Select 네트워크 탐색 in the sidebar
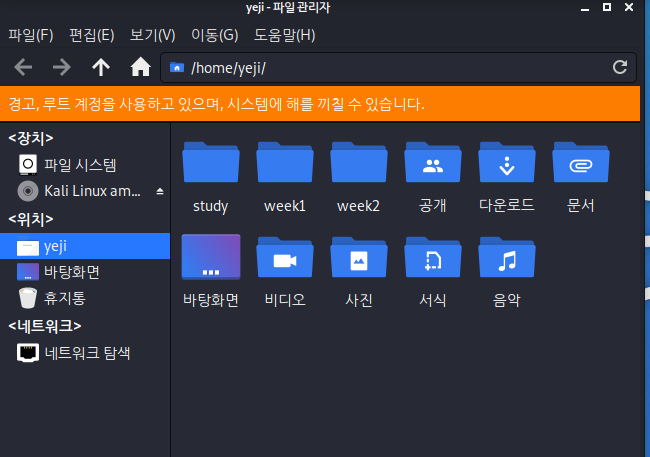 point(85,353)
